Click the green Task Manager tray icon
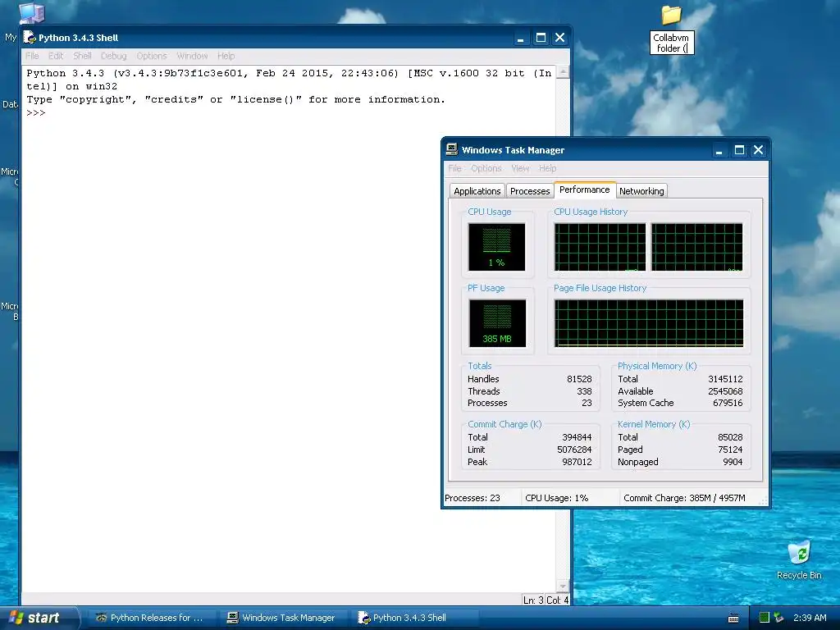840x630 pixels. pos(764,618)
